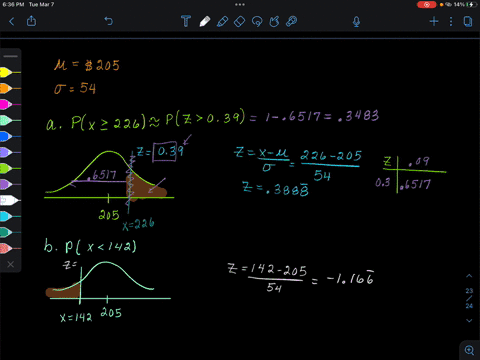Open the page manager icon
480x360 pixels.
(468, 22)
